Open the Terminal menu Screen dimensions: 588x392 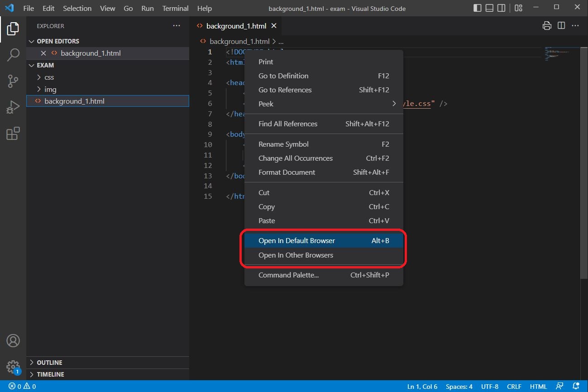(x=176, y=8)
